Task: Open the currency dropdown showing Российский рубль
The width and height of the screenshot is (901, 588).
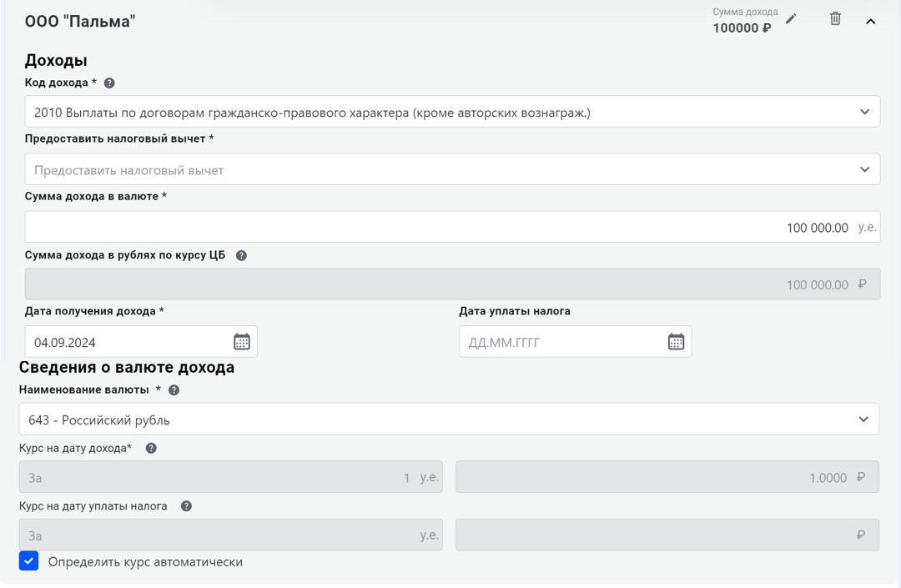Action: point(863,420)
